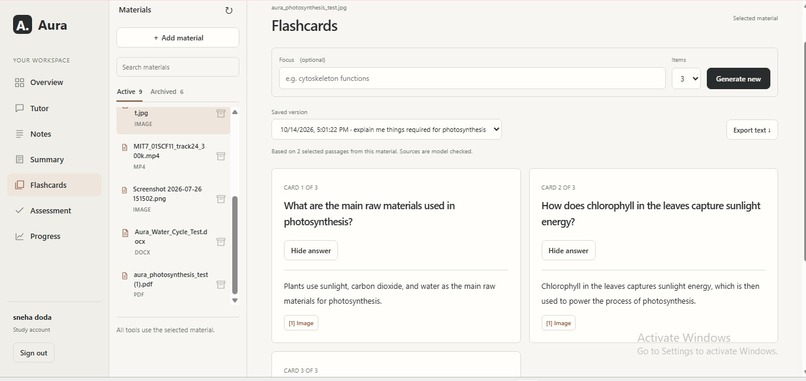Screen dimensions: 806x381
Task: Archive the Screenshot 2026-07-26 151502.png material
Action: tap(221, 198)
